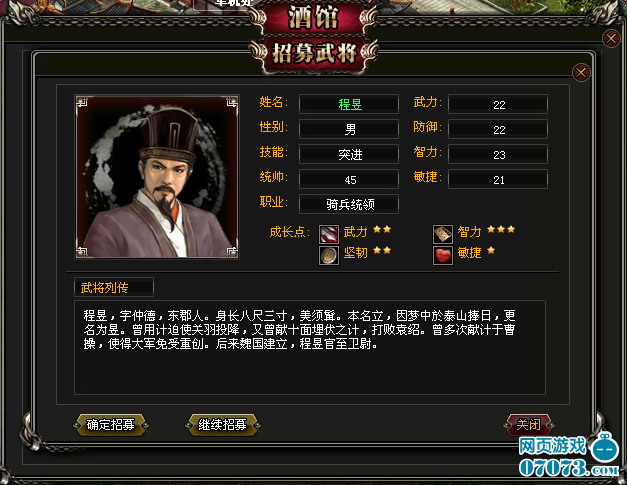
Task: Click the 统帅 value field 45
Action: [349, 180]
